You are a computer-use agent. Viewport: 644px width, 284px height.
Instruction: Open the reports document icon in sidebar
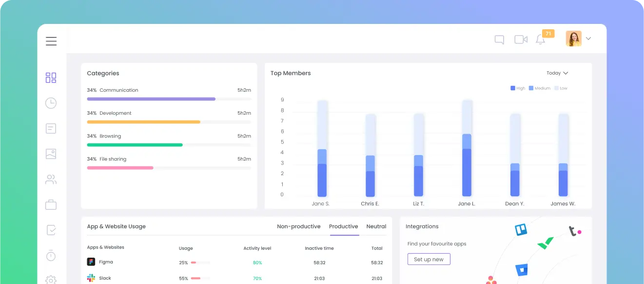51,128
